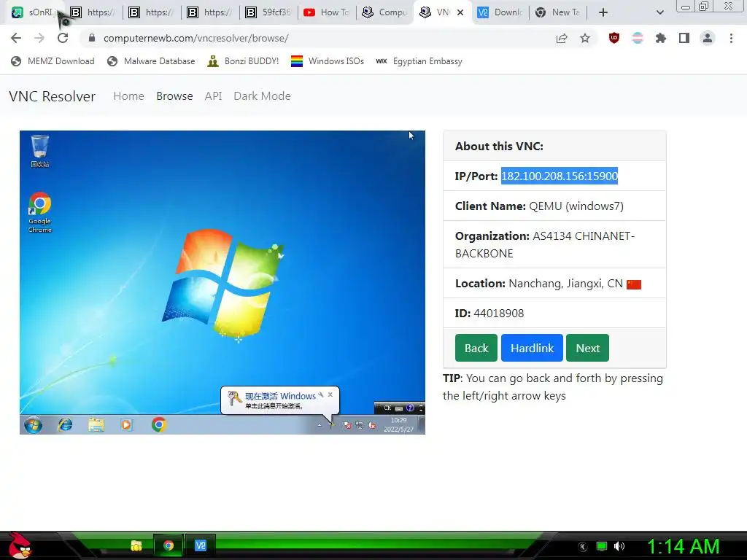
Task: Click the green Next button
Action: 587,348
